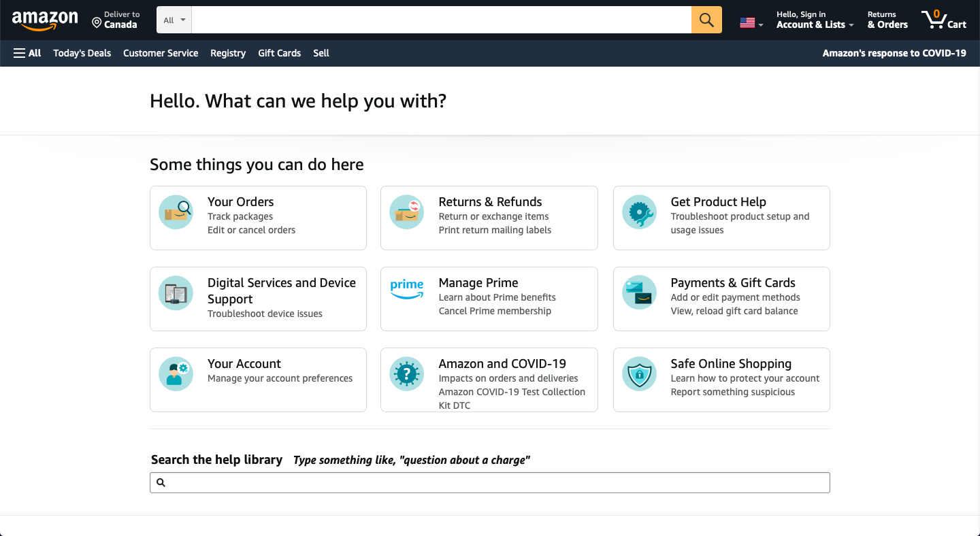Screen dimensions: 980x536
Task: Click "Report something suspicious" text
Action: coord(733,392)
